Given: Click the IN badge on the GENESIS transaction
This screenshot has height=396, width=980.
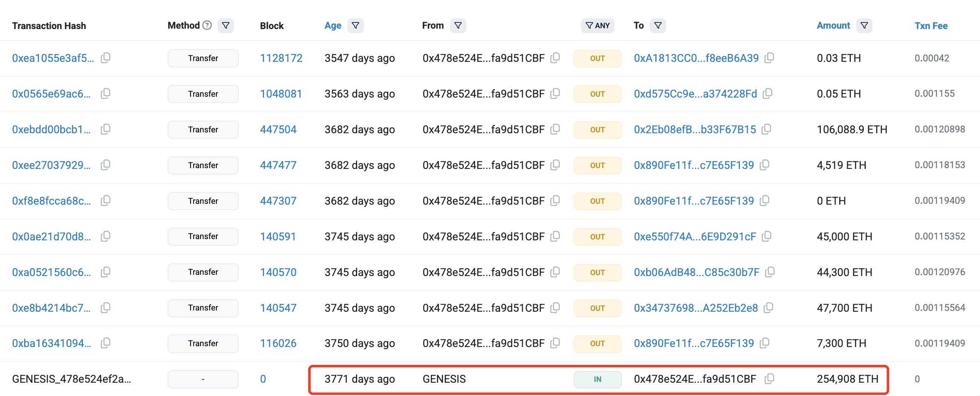Looking at the screenshot, I should 597,379.
